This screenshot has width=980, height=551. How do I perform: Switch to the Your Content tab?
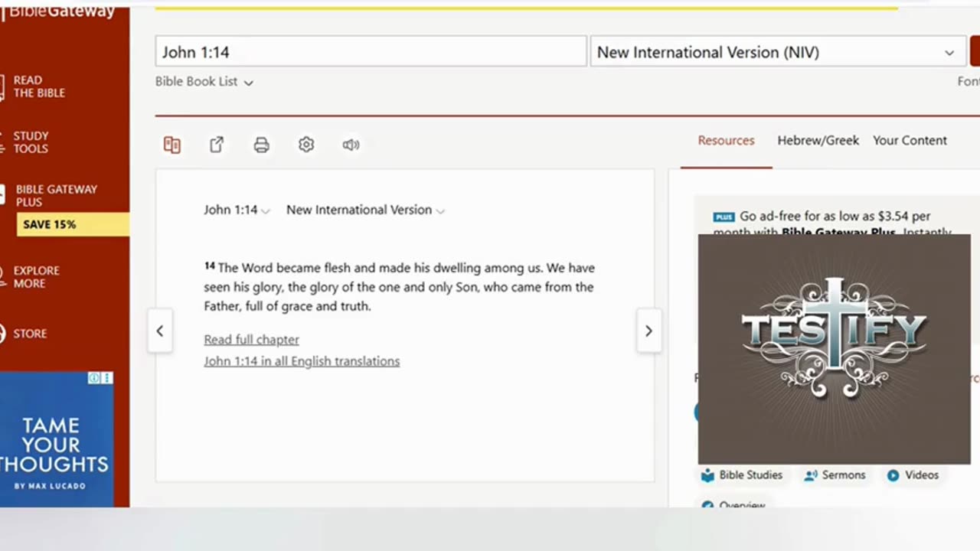coord(910,141)
